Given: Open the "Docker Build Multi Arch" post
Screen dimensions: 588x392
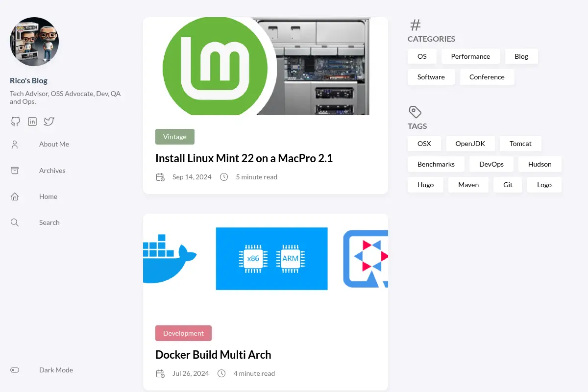Looking at the screenshot, I should 213,355.
